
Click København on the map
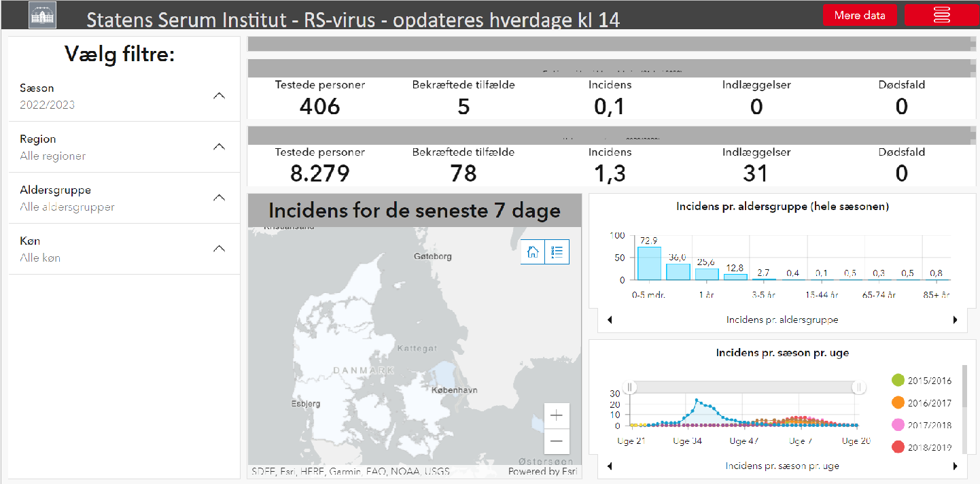pos(454,390)
